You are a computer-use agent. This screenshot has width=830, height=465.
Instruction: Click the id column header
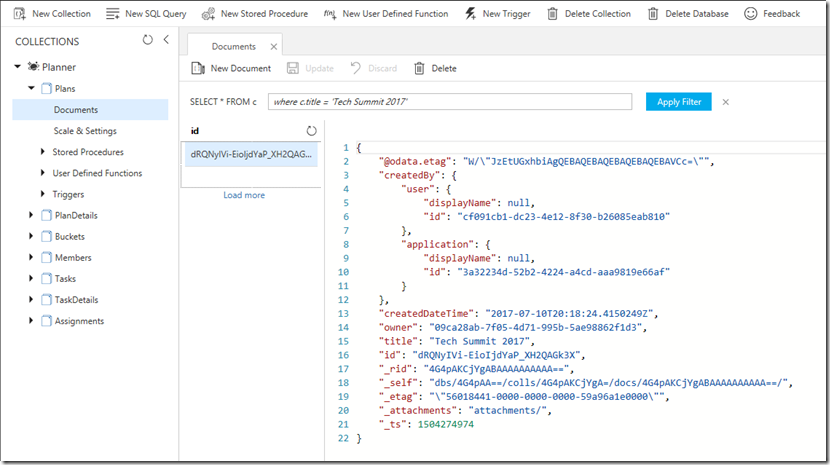tap(195, 131)
